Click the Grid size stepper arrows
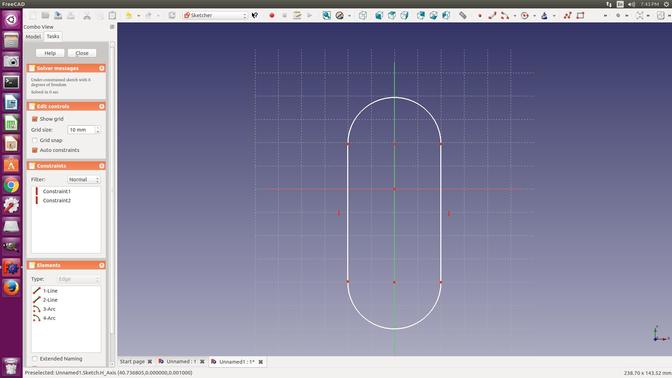The image size is (672, 378). [98, 129]
